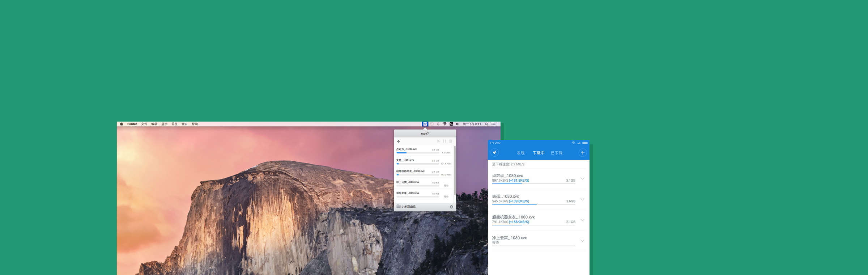Expand the 失孤_.1080.xvx chevron in mobile list
The width and height of the screenshot is (868, 275).
pos(582,199)
